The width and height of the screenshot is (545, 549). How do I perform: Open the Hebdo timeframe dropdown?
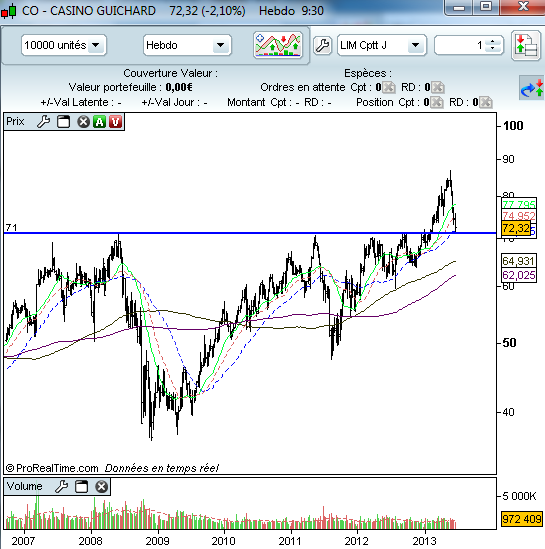[187, 45]
